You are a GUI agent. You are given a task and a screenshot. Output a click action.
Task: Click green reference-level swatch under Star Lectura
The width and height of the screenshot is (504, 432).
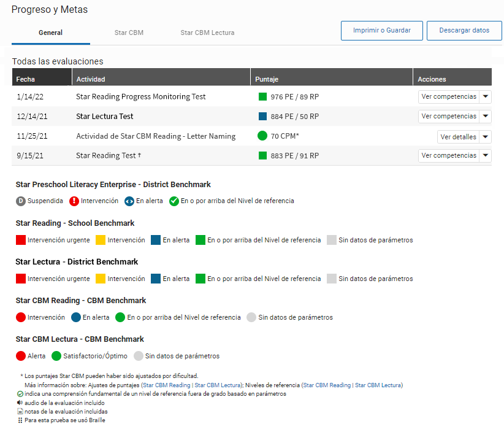[200, 279]
